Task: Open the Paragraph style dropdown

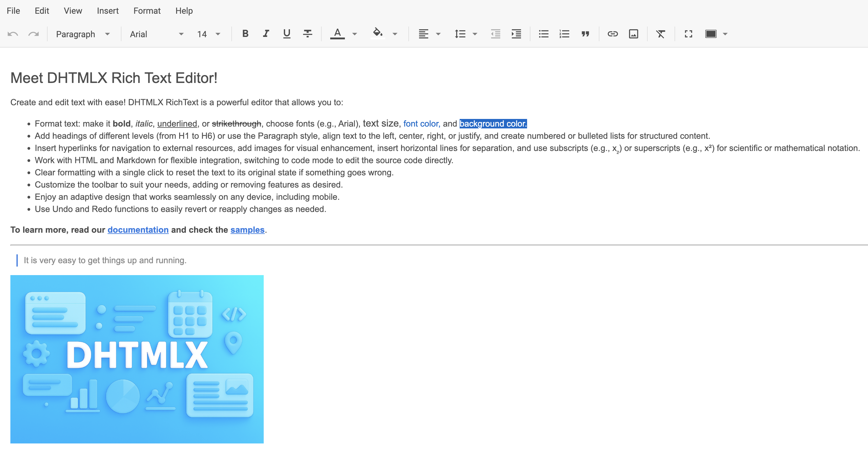Action: tap(83, 34)
